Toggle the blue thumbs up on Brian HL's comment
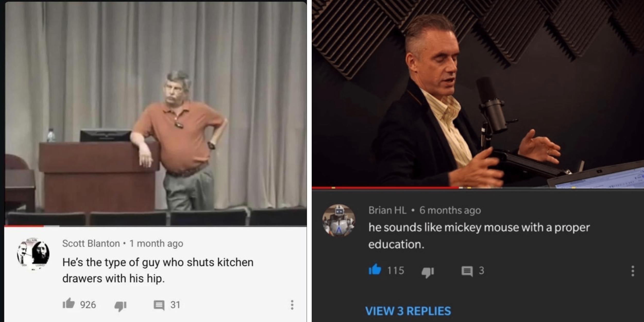The width and height of the screenshot is (644, 322). (x=375, y=270)
